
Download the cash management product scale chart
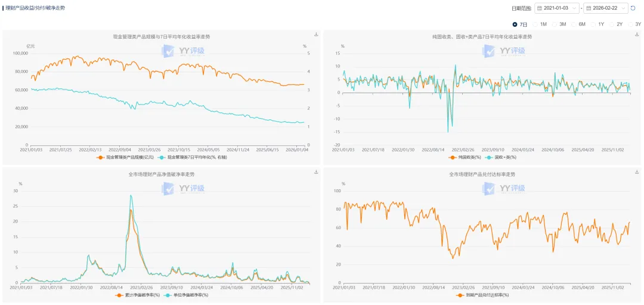tap(316, 35)
